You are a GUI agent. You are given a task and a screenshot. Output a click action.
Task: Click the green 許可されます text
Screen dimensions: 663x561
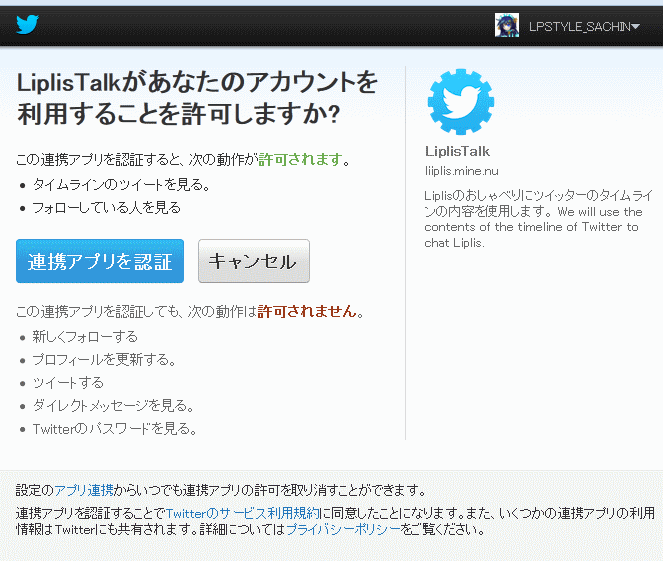[300, 159]
